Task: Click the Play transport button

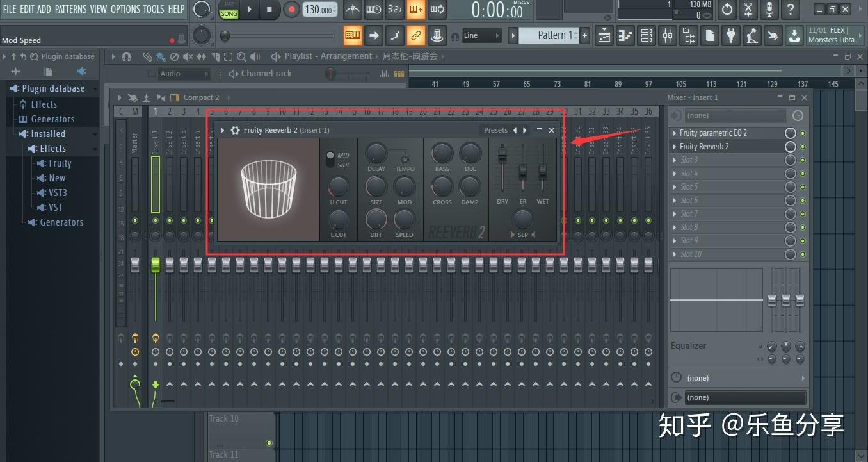Action: [x=249, y=10]
